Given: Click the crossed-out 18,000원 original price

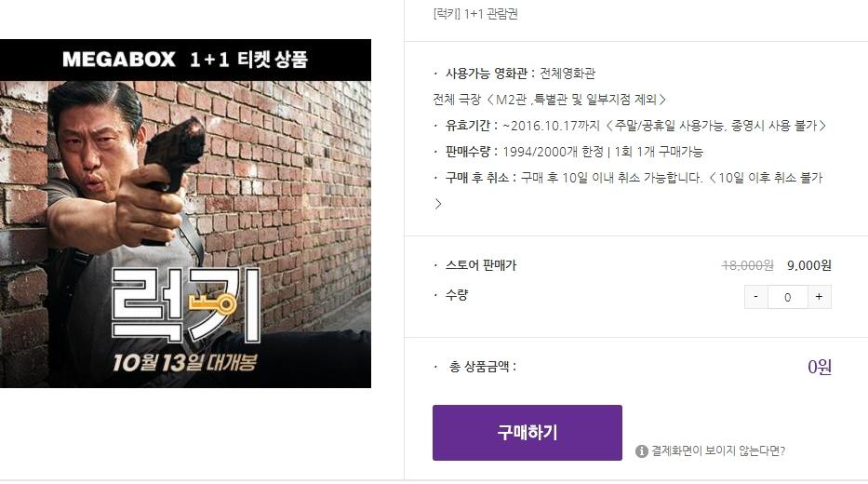Looking at the screenshot, I should tap(747, 265).
